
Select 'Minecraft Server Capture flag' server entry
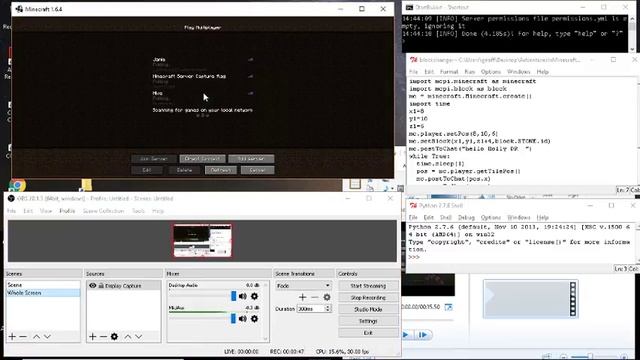[x=203, y=81]
